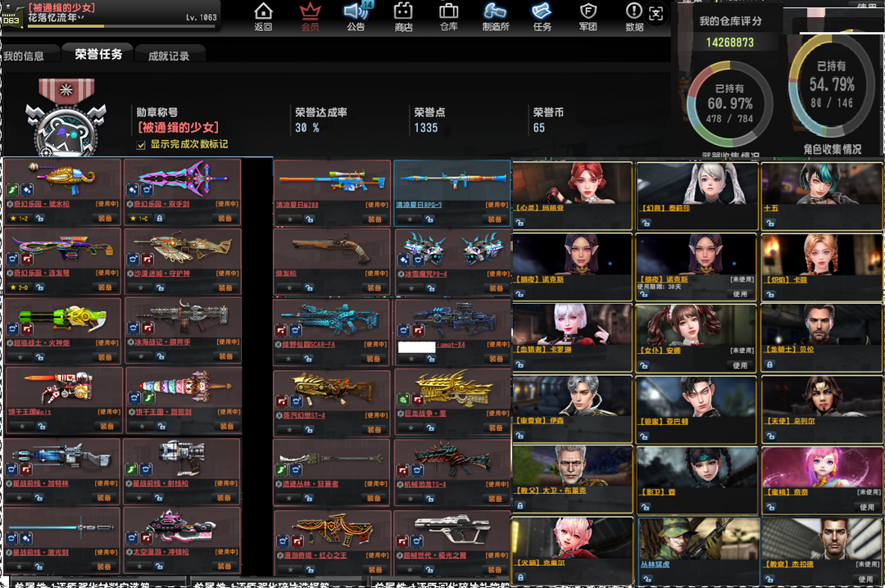Screen dimensions: 885x588
Task: Open the 任务 missions icon
Action: [x=542, y=16]
